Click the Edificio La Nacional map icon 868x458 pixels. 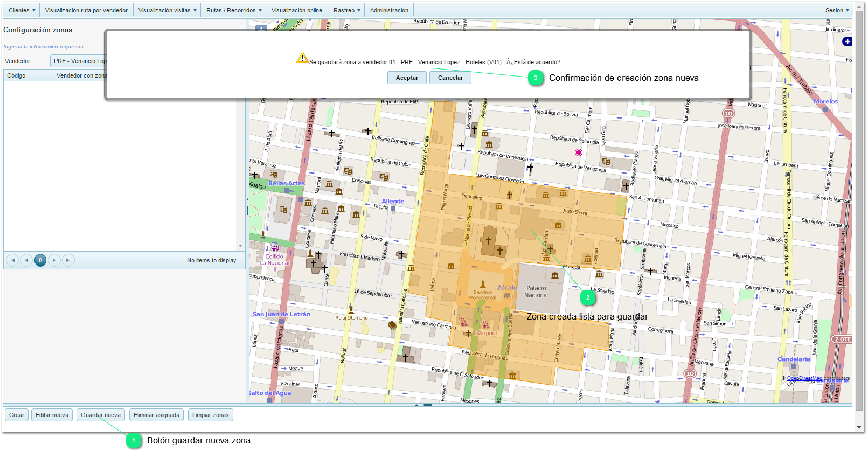pos(274,247)
